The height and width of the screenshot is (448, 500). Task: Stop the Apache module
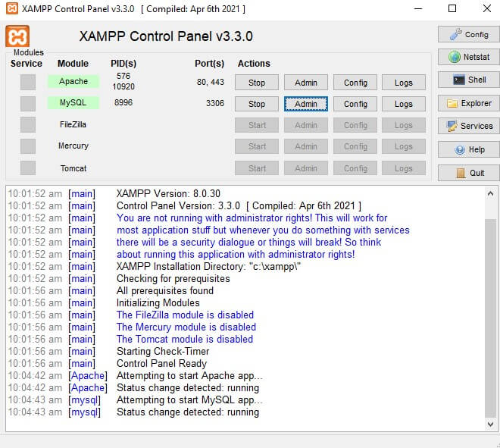pyautogui.click(x=257, y=83)
